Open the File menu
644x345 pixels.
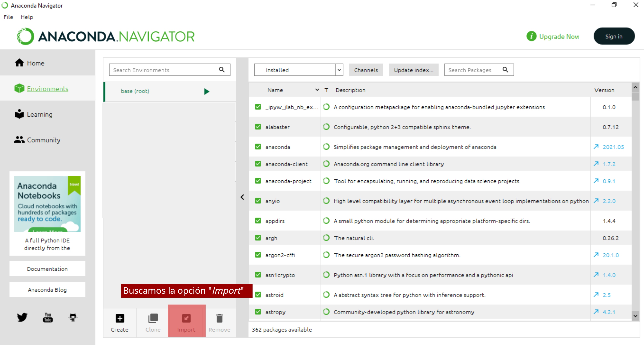point(8,17)
